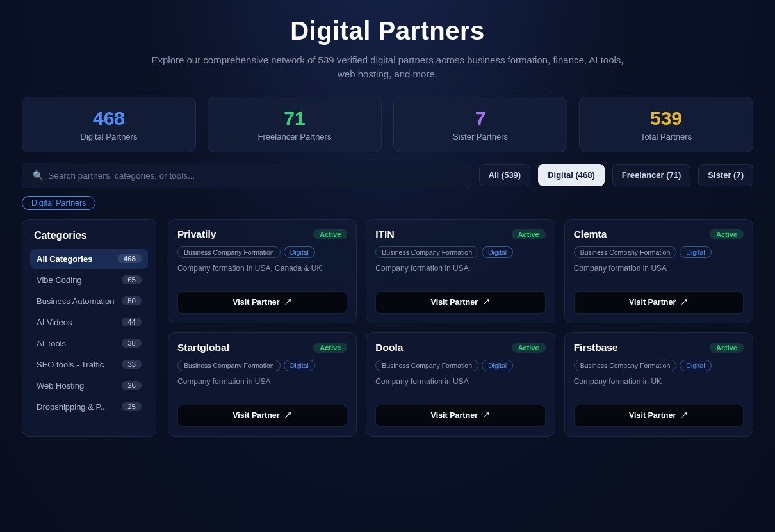The image size is (775, 532).
Task: Click Active status badge on Clemta
Action: [x=726, y=234]
